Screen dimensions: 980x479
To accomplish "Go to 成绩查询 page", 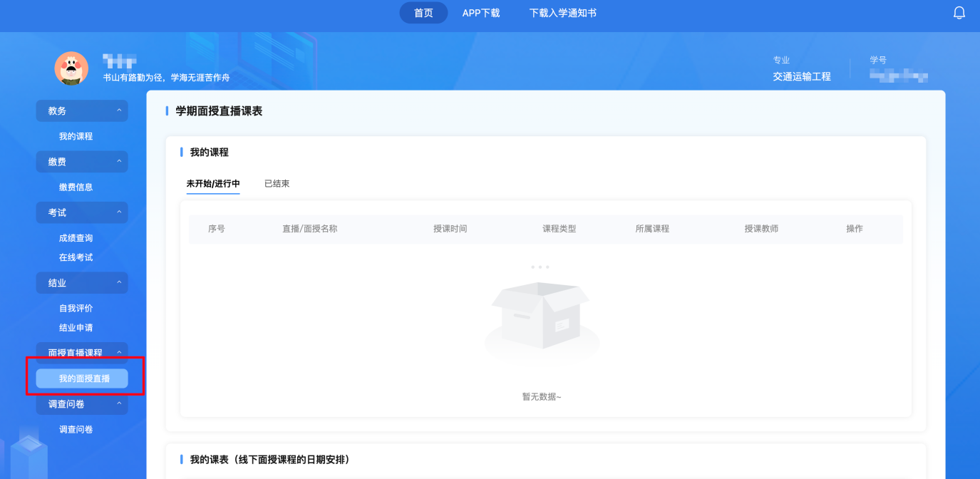I will (x=76, y=238).
